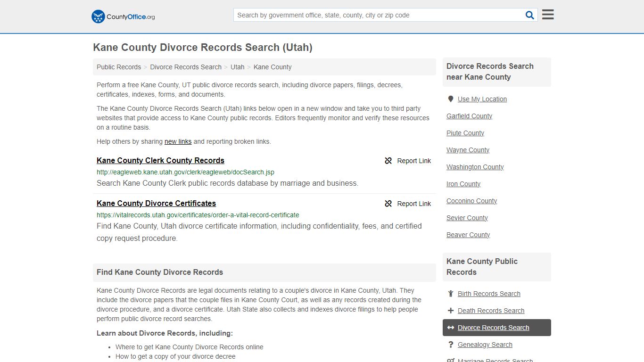
Task: Click the magnifier search icon
Action: click(x=530, y=15)
